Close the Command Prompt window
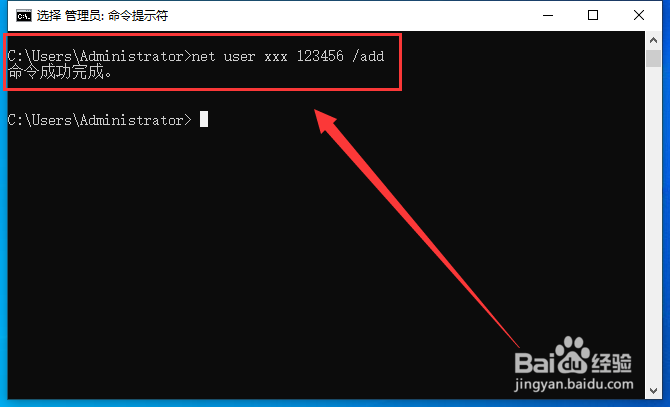 pyautogui.click(x=638, y=15)
